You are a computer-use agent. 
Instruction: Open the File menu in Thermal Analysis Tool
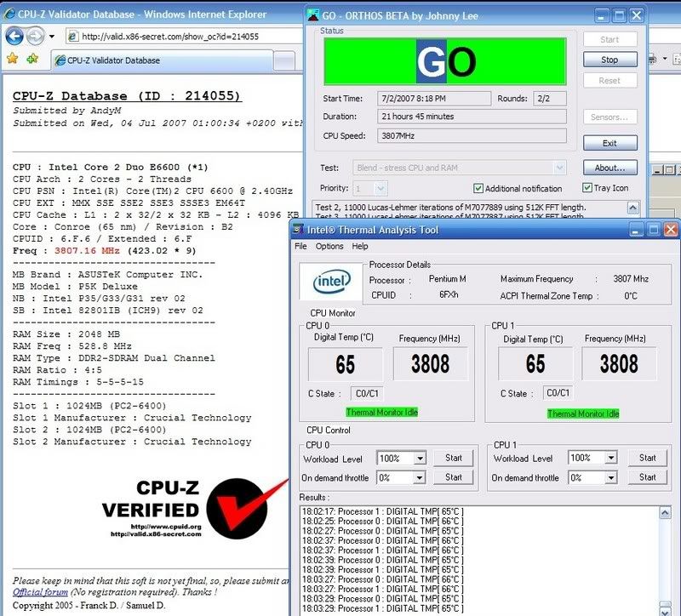[x=300, y=247]
